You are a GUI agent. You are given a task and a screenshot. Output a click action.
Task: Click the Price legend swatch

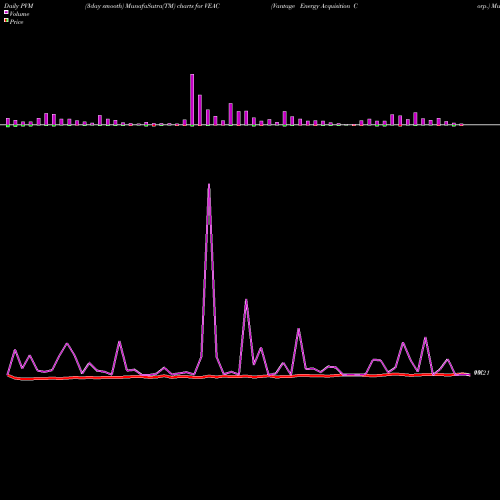tap(6, 20)
